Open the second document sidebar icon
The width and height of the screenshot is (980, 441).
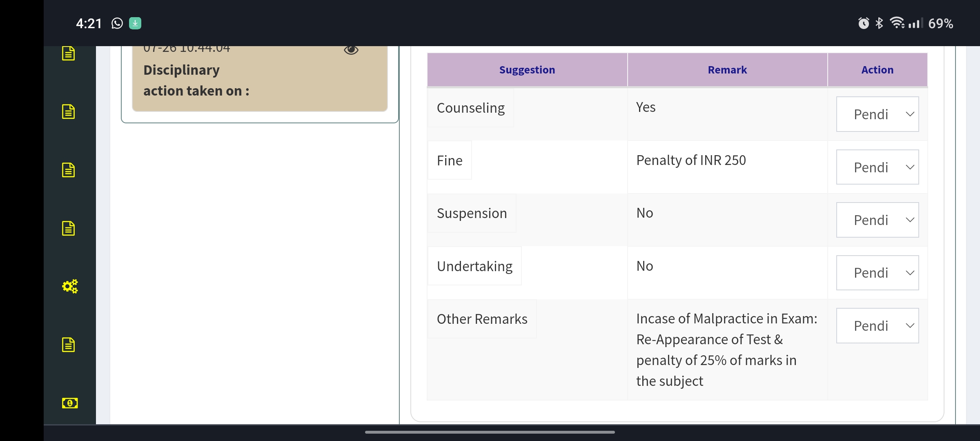click(x=68, y=111)
